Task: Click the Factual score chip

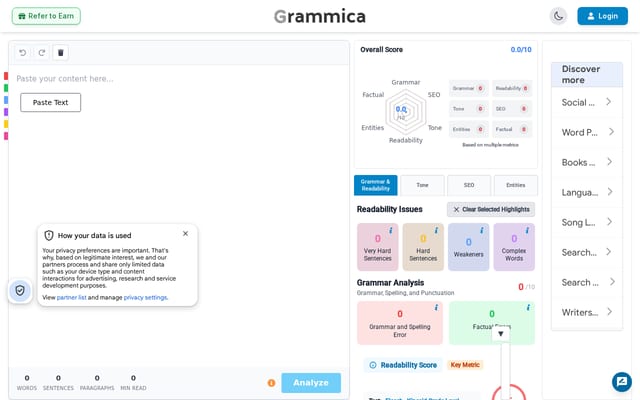Action: coord(512,129)
